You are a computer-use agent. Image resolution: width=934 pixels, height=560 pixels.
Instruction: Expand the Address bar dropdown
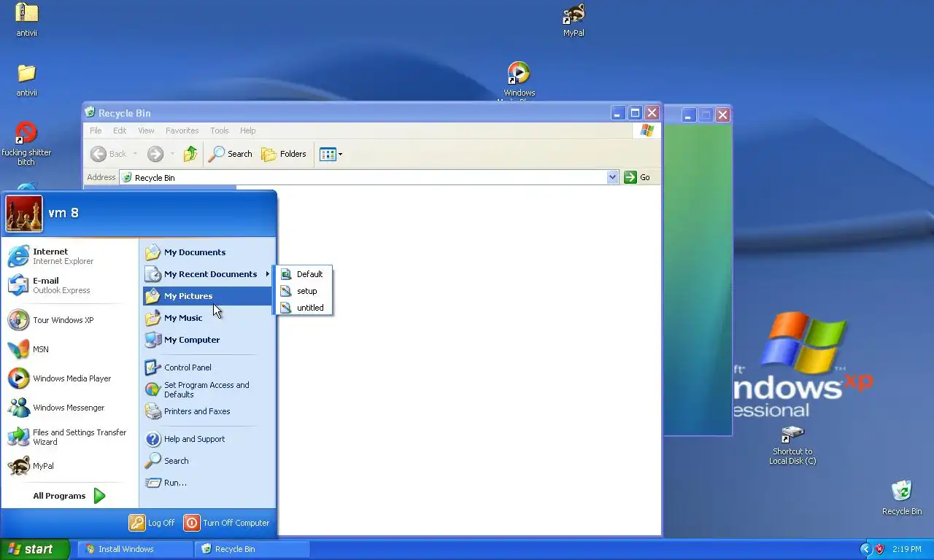613,177
